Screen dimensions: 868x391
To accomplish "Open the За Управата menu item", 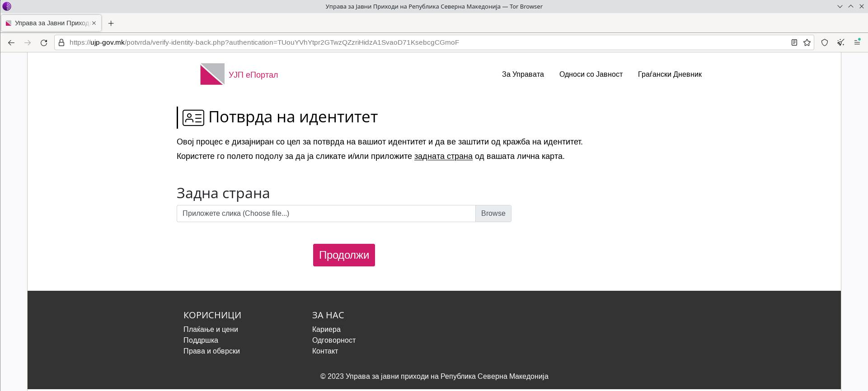I will click(x=523, y=74).
